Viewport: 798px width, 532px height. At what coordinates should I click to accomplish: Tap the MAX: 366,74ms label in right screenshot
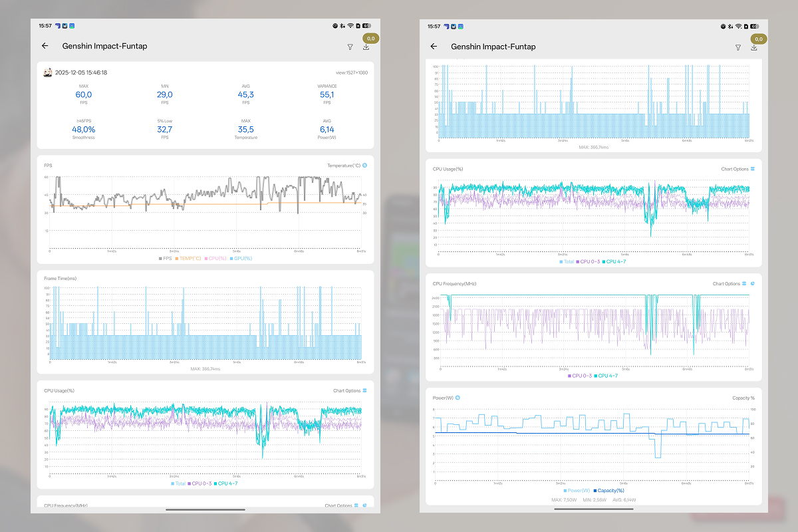594,146
